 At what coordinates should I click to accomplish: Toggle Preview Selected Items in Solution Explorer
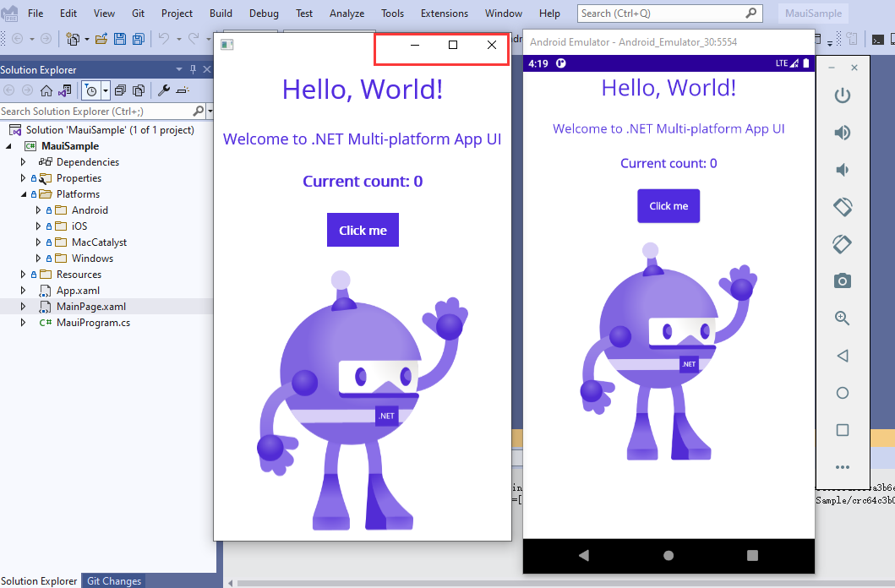click(x=183, y=90)
